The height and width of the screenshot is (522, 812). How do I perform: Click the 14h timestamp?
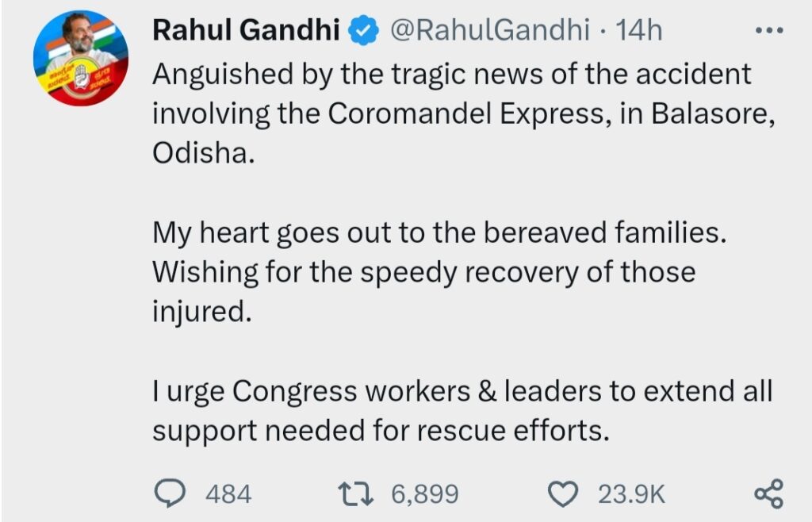[x=639, y=29]
